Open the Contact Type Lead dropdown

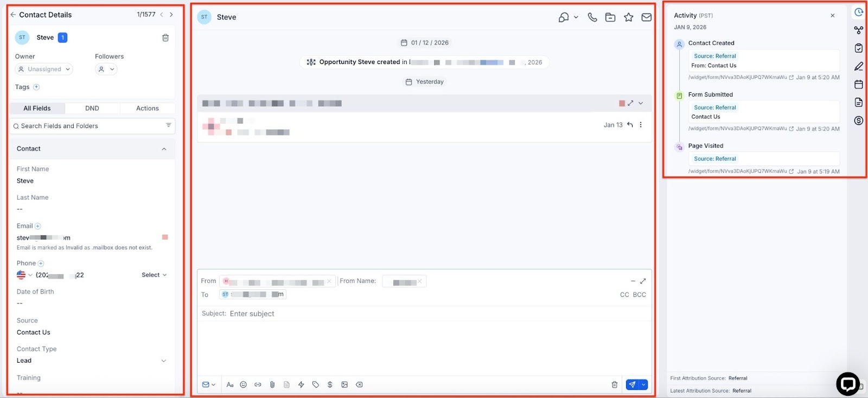coord(92,361)
